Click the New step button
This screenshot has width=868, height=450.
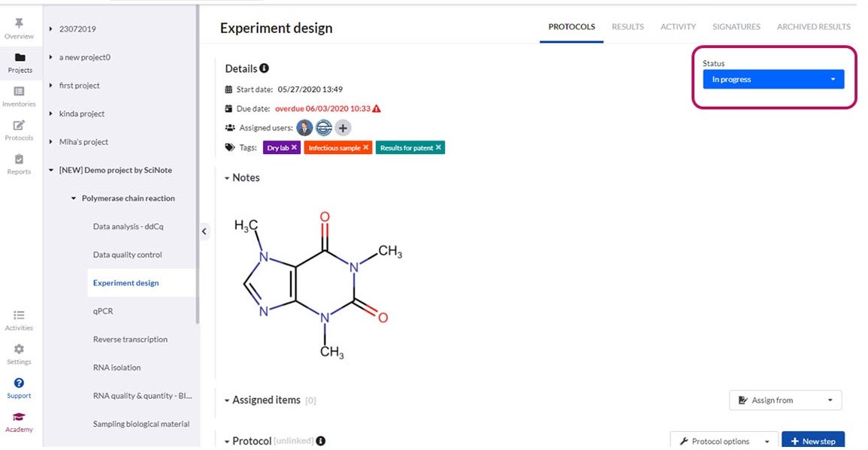click(813, 441)
